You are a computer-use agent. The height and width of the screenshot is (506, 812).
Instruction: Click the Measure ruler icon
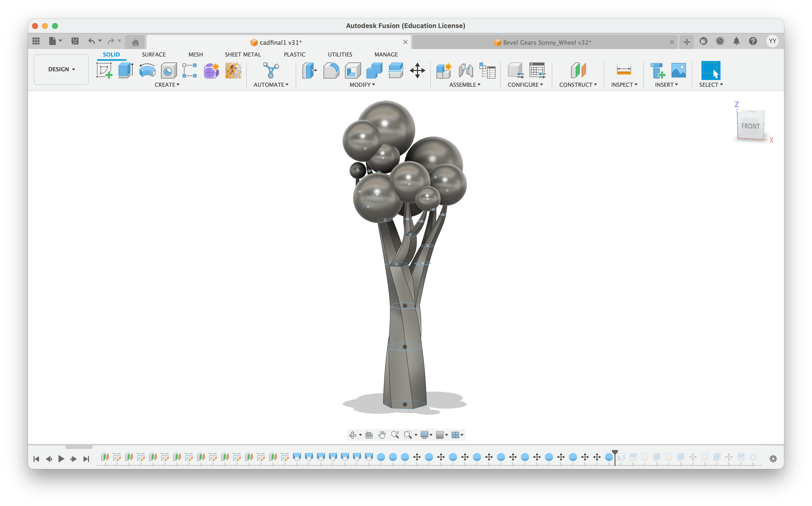tap(624, 70)
